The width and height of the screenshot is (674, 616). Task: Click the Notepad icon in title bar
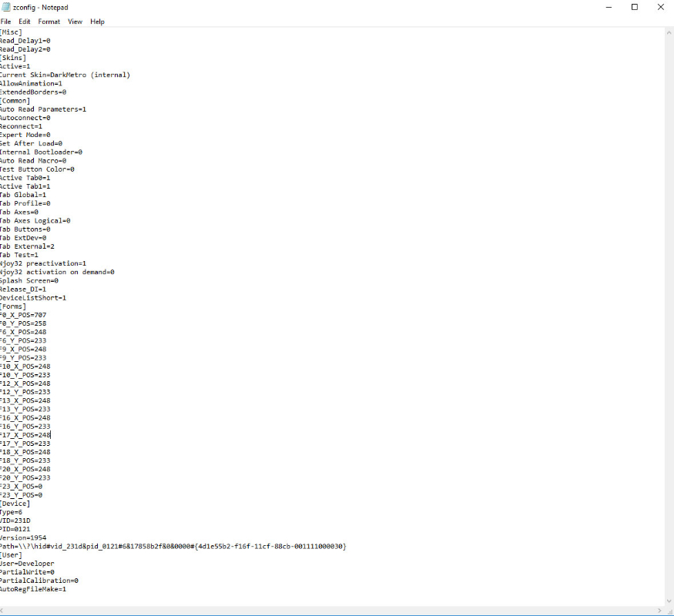tap(5, 7)
